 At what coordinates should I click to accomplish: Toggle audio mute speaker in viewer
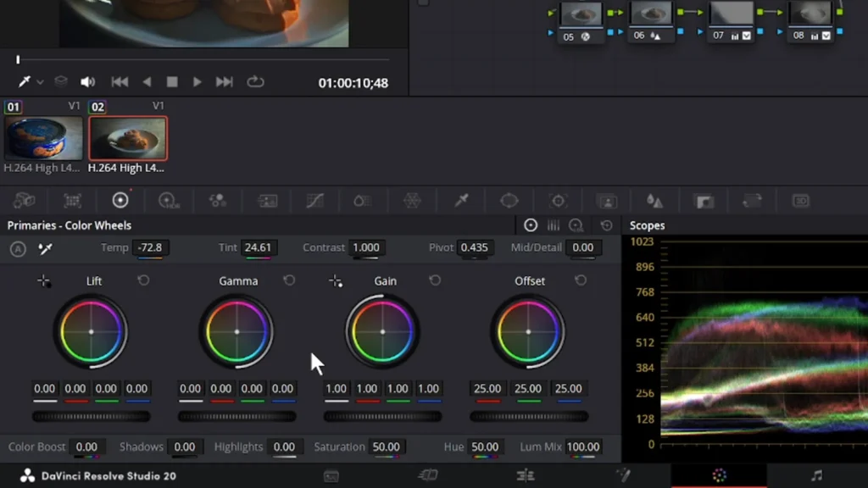87,82
